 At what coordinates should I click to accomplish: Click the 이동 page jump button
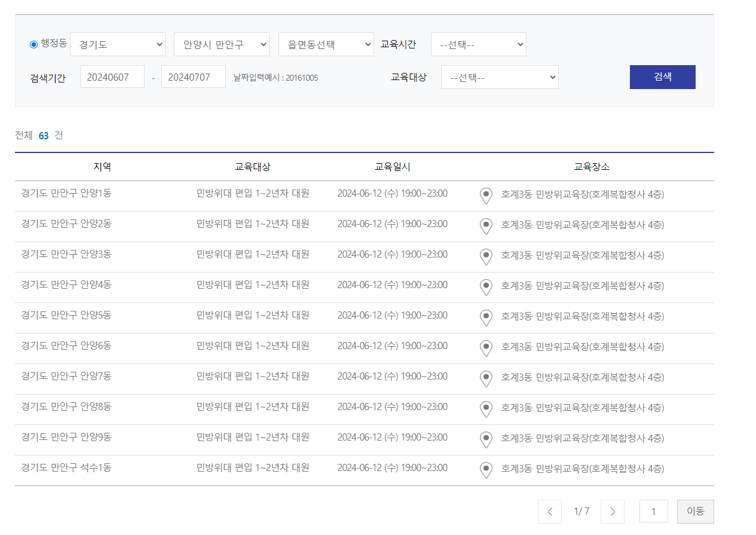(x=696, y=512)
